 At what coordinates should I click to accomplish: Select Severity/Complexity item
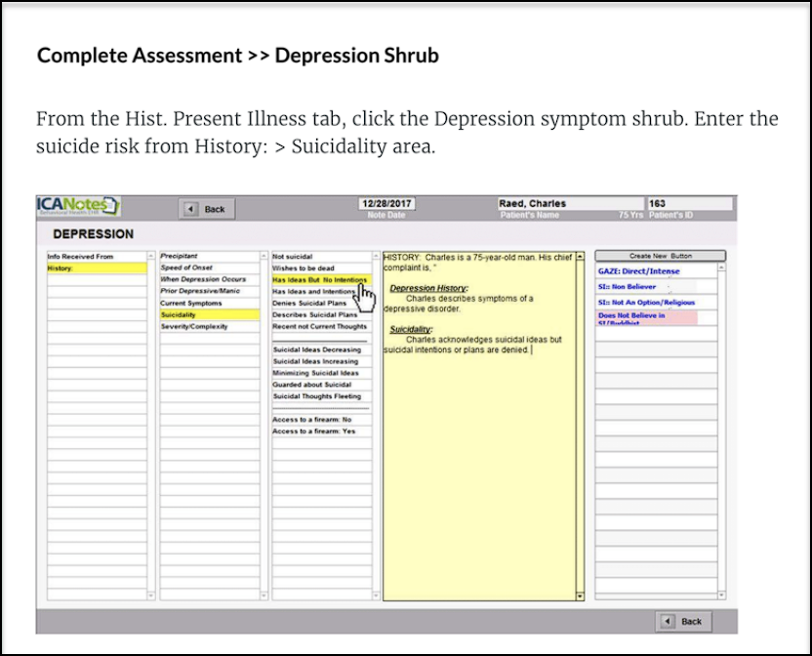click(x=210, y=326)
